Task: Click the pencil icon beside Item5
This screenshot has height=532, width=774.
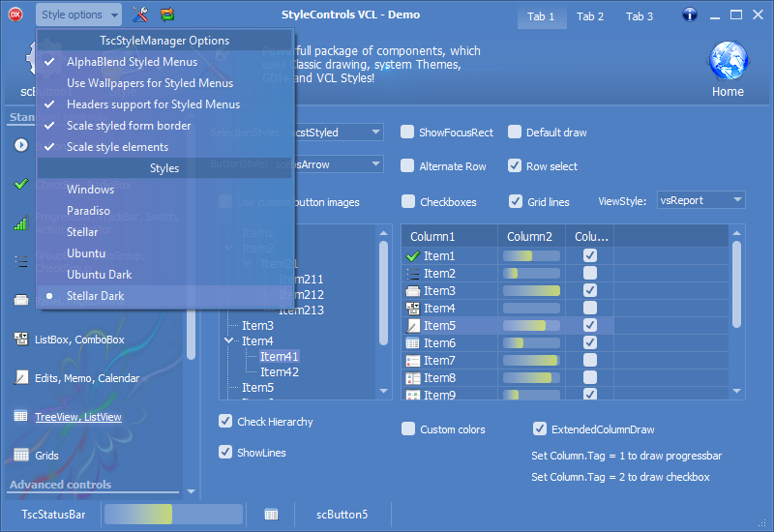Action: (x=413, y=326)
